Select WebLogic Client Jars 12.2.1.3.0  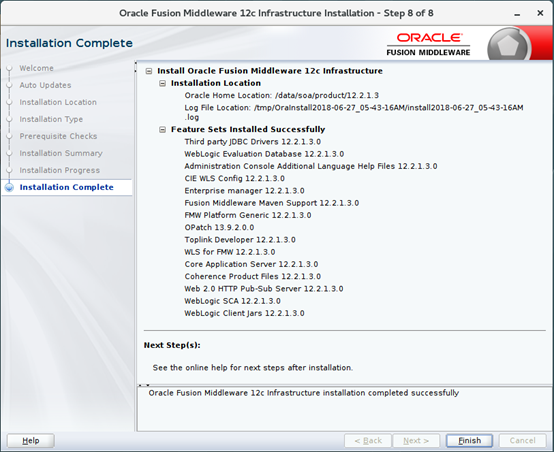point(244,313)
